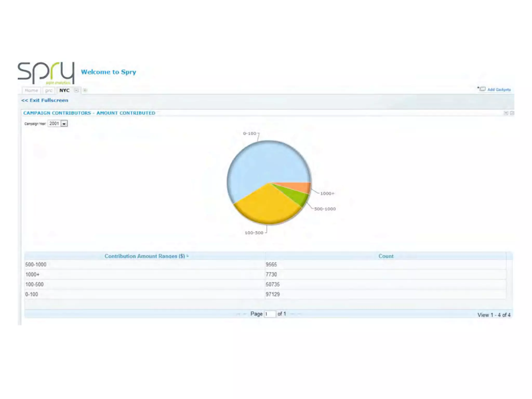Click the Add Gadgets window icon

[482, 89]
